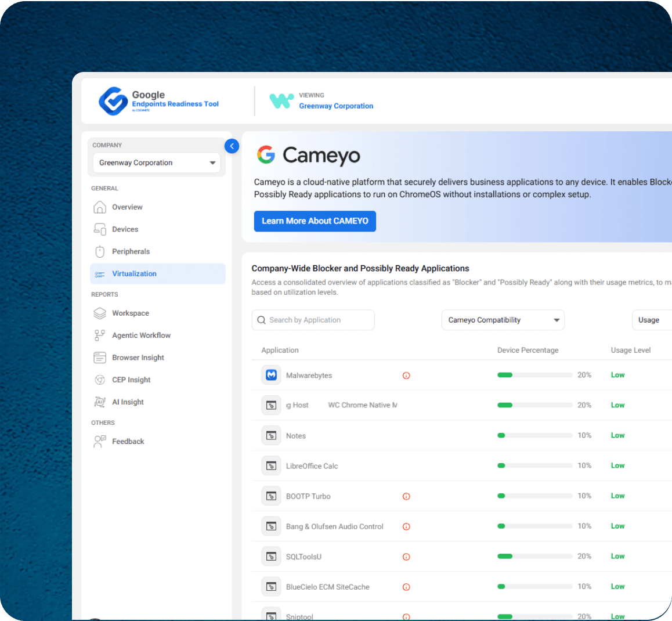Image resolution: width=672 pixels, height=621 pixels.
Task: Click the 10% value in the Notes row
Action: pos(584,435)
